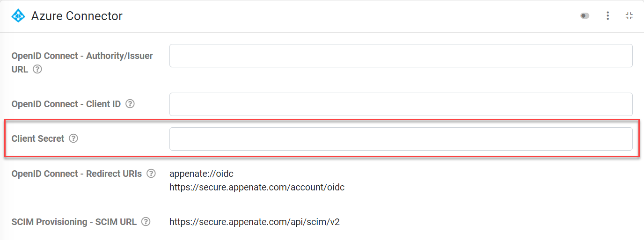Open help for OpenID Connect Redirect URIs
Screen dimensions: 644x240
pos(151,174)
